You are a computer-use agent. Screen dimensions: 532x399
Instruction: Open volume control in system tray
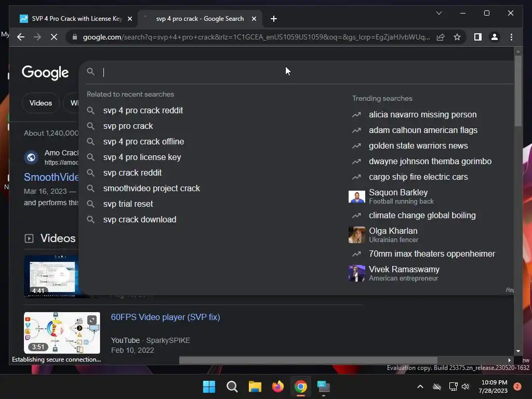point(465,387)
